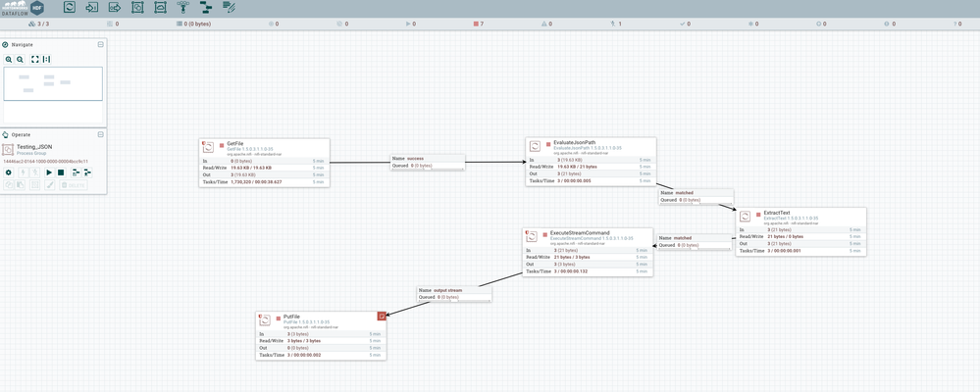Select the 'output stream' connection label
Screen dimensions: 980x392
pyautogui.click(x=454, y=294)
